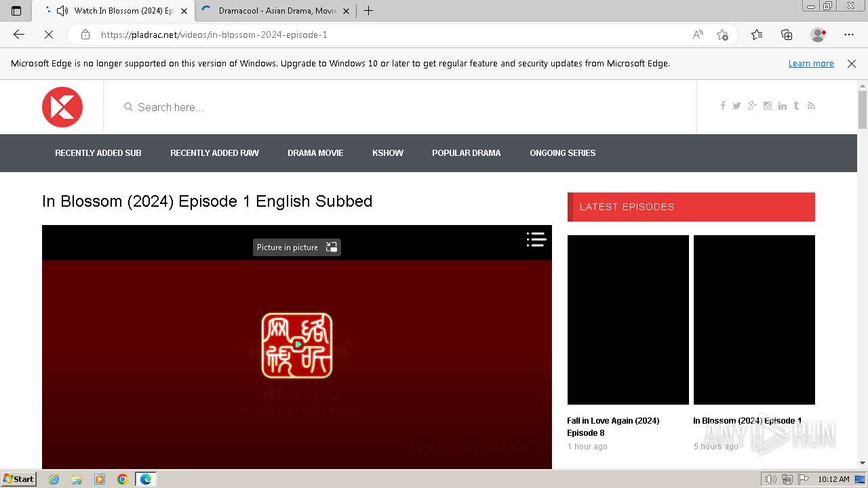Viewport: 868px width, 488px height.
Task: Click the Picture in picture button
Action: point(297,247)
